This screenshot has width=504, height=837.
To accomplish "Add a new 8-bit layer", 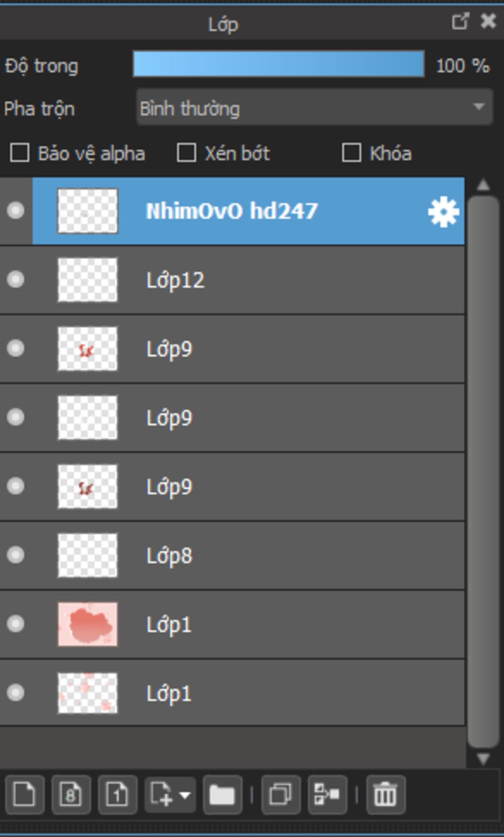I will (x=71, y=795).
